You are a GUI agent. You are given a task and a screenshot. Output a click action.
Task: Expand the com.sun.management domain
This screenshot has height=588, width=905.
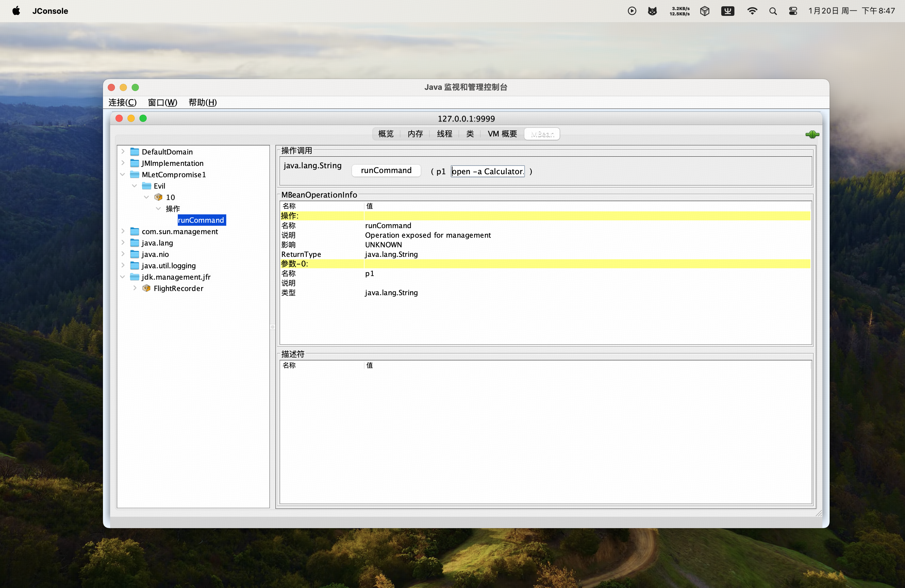pyautogui.click(x=123, y=231)
